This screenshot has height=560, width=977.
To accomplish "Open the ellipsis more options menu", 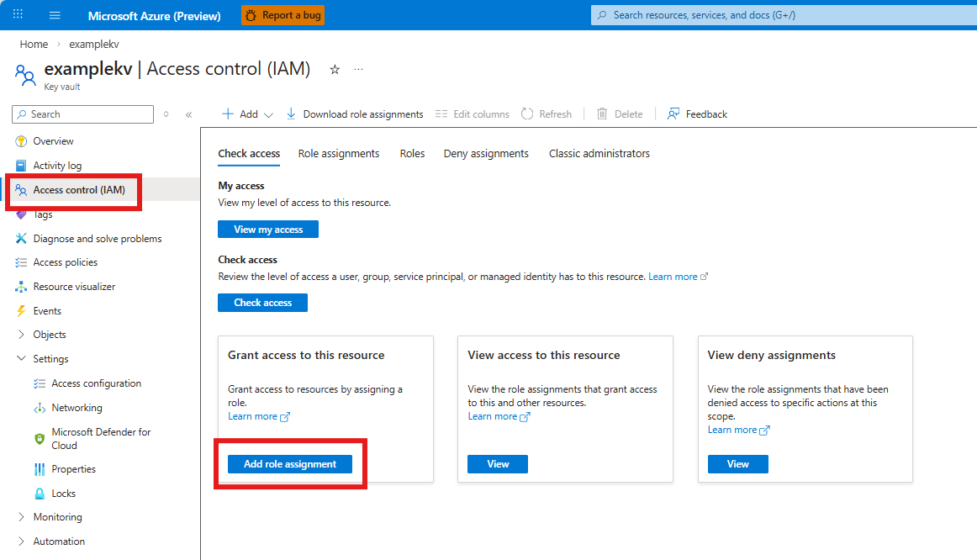I will [x=359, y=70].
